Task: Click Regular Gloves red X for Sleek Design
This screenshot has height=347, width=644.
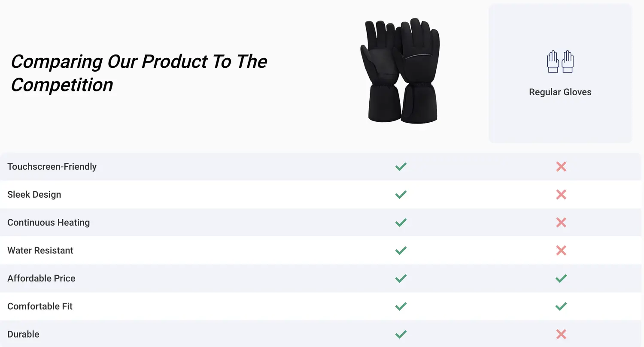Action: click(x=561, y=194)
